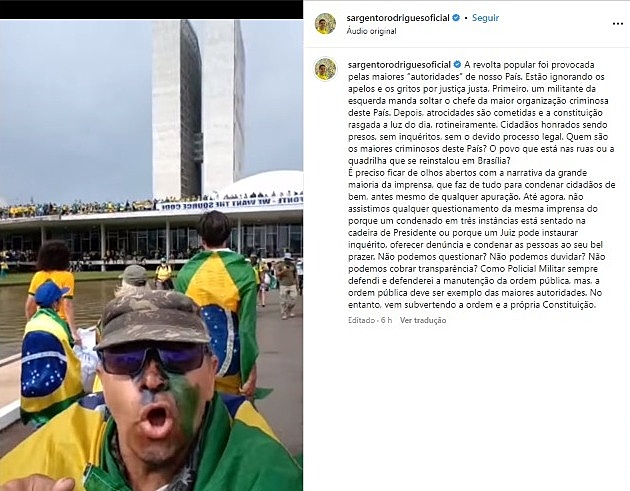
Task: Click the Congress towers in the video
Action: 198,108
